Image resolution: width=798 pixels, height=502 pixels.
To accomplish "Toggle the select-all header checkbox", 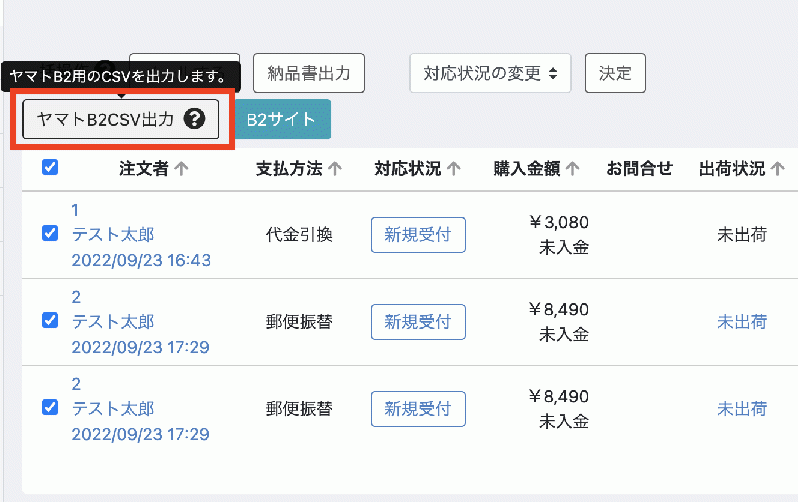I will tap(50, 168).
